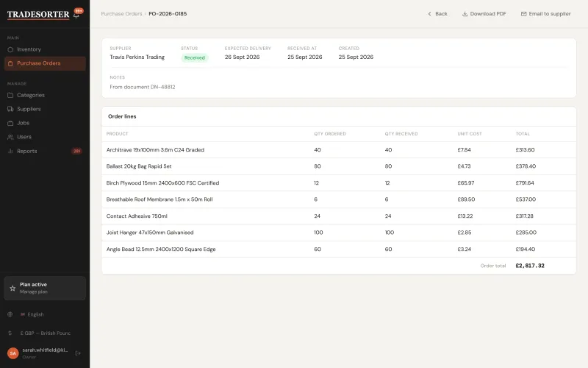Select Joist Hanger 47x150mm Galvanised
The height and width of the screenshot is (368, 588).
tap(339, 233)
